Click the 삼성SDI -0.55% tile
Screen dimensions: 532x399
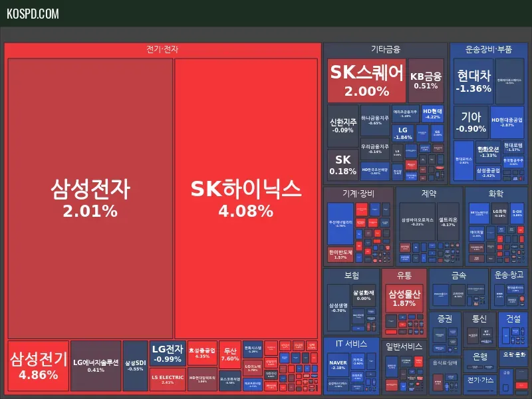[x=136, y=366]
